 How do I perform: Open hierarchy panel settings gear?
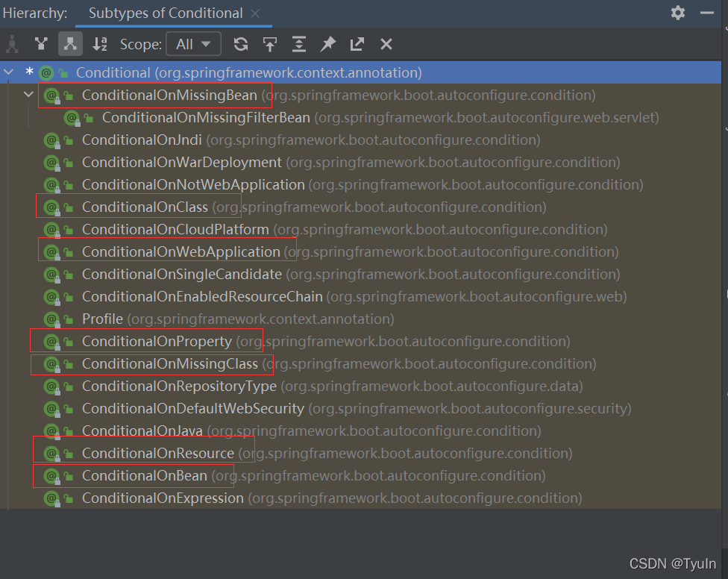(678, 13)
